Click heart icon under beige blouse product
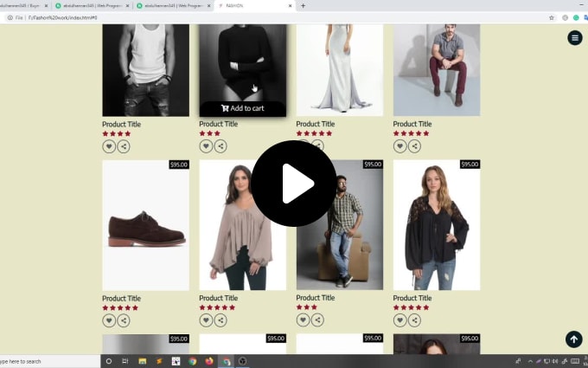Screen dimensions: 588x368 [x=206, y=320]
